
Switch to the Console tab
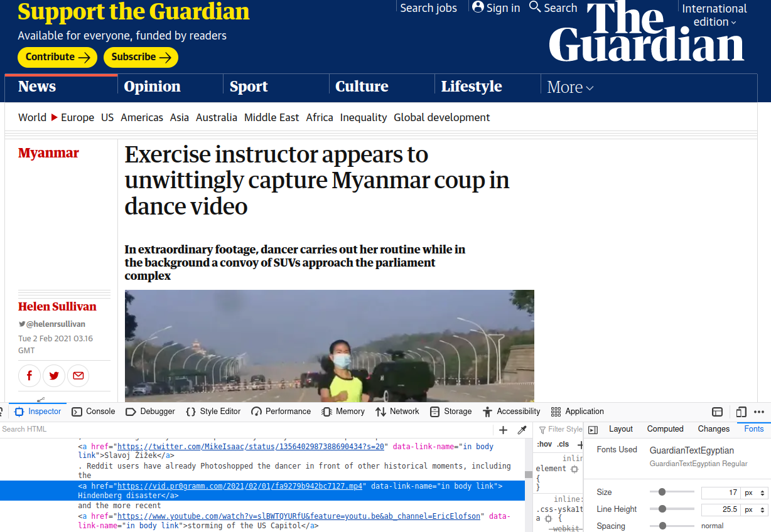(94, 412)
